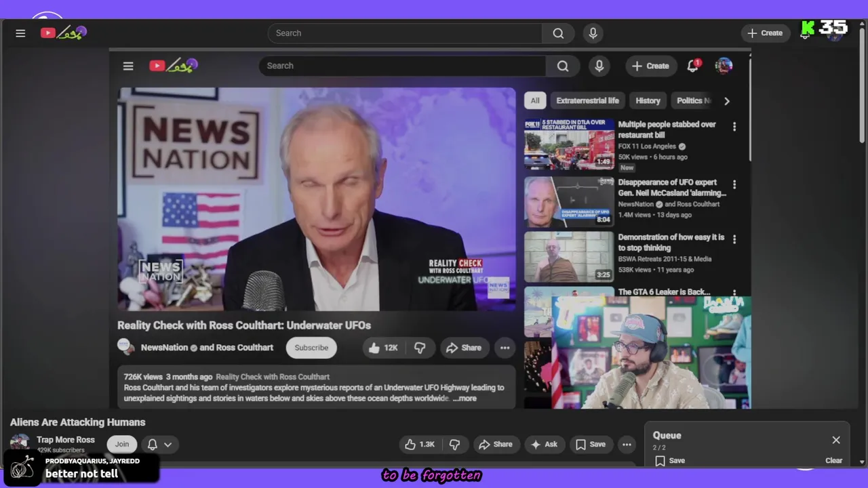Image resolution: width=868 pixels, height=488 pixels.
Task: Open more actions next to Save button
Action: pos(627,445)
